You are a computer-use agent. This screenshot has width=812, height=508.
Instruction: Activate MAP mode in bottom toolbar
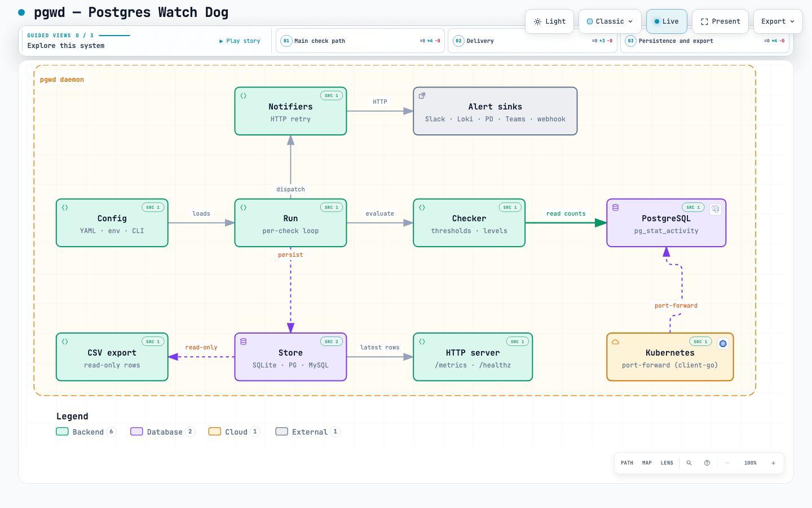[x=647, y=463]
